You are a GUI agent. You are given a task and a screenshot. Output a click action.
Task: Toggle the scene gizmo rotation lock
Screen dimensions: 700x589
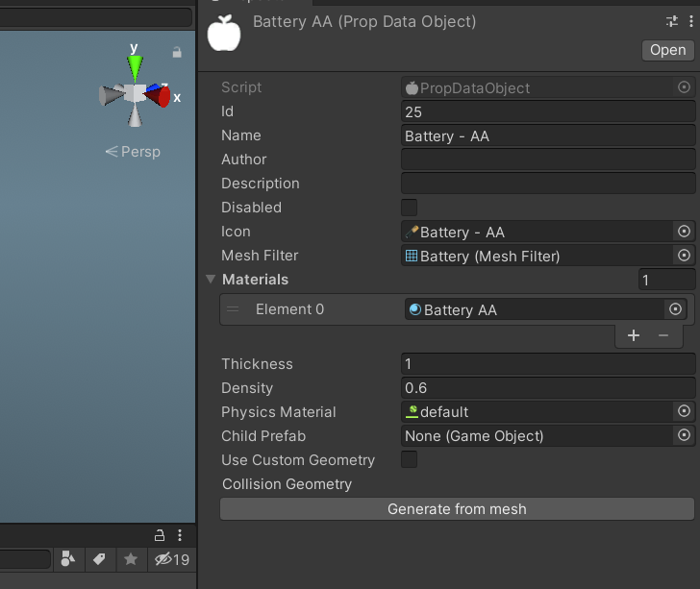[x=177, y=52]
